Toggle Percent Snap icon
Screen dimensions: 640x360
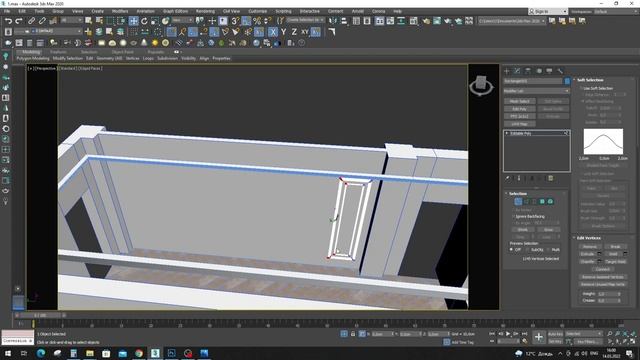pyautogui.click(x=257, y=21)
